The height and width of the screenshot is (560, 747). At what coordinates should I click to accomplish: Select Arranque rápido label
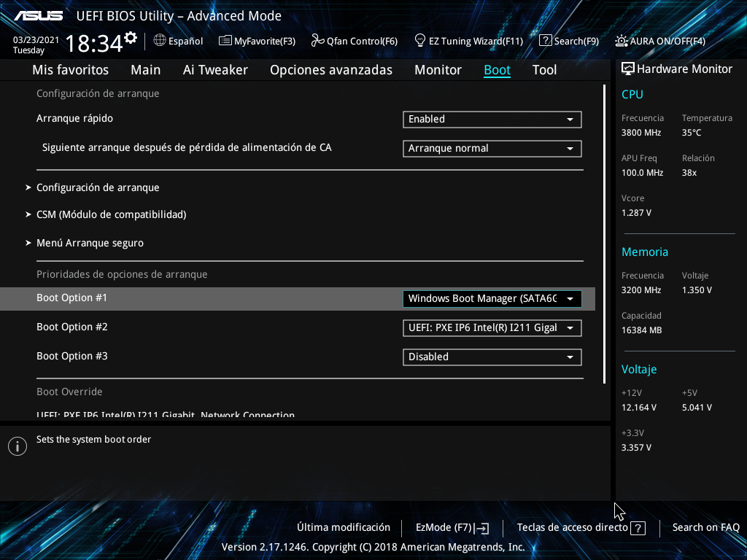pos(75,119)
